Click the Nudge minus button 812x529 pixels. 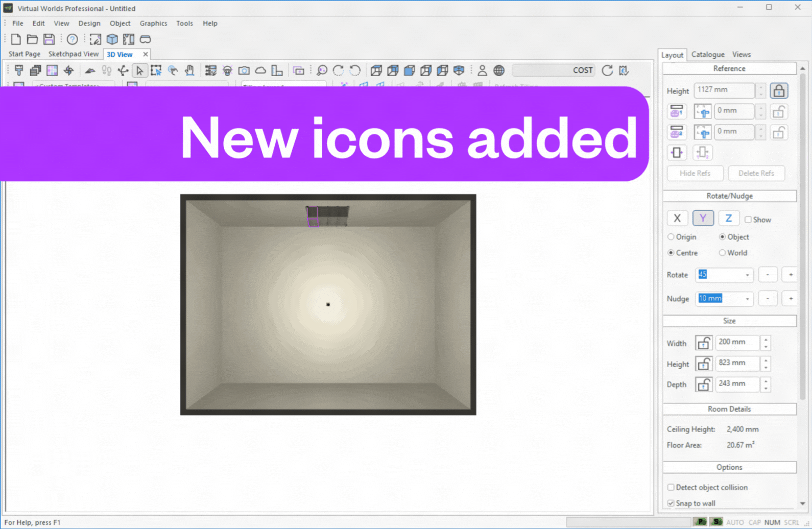(x=768, y=299)
